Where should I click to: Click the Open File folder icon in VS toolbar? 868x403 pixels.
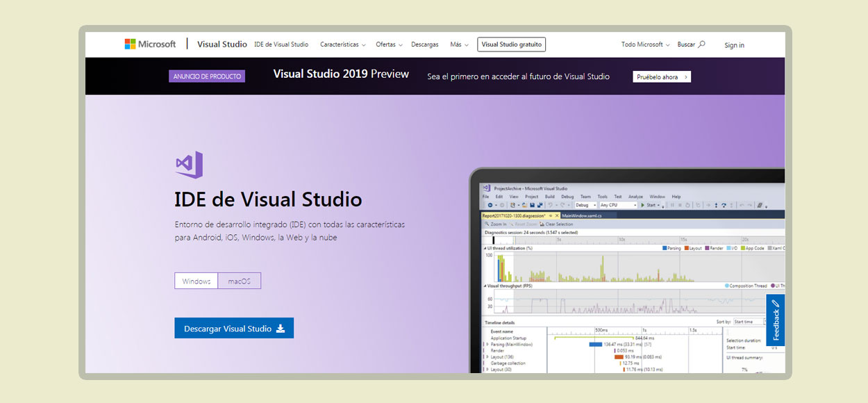pyautogui.click(x=524, y=205)
